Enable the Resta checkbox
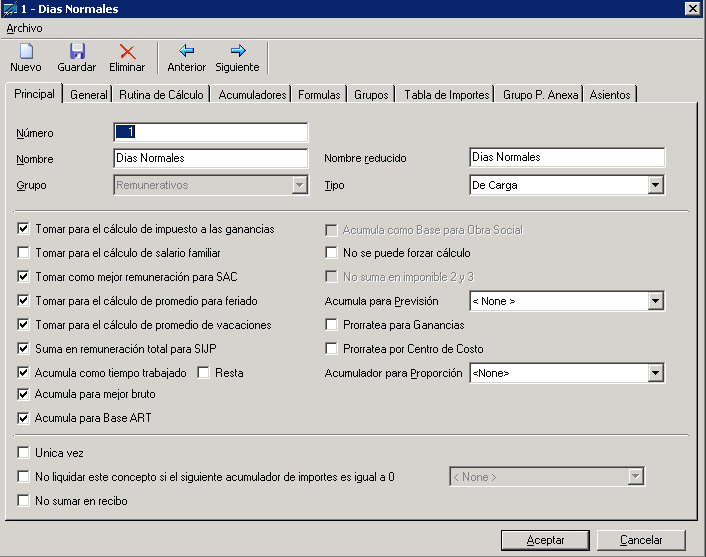This screenshot has width=706, height=557. tap(204, 373)
